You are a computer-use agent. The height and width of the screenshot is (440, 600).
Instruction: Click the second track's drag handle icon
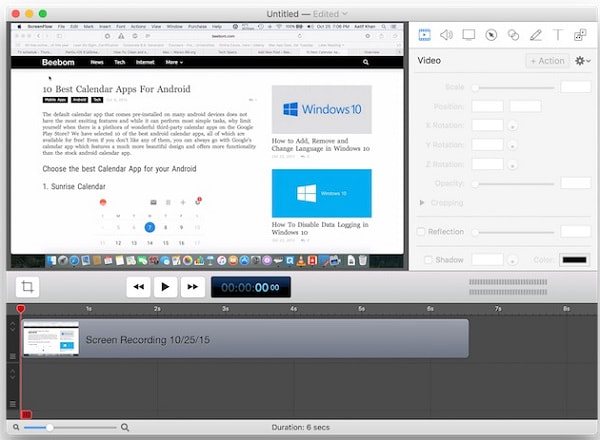[x=13, y=404]
